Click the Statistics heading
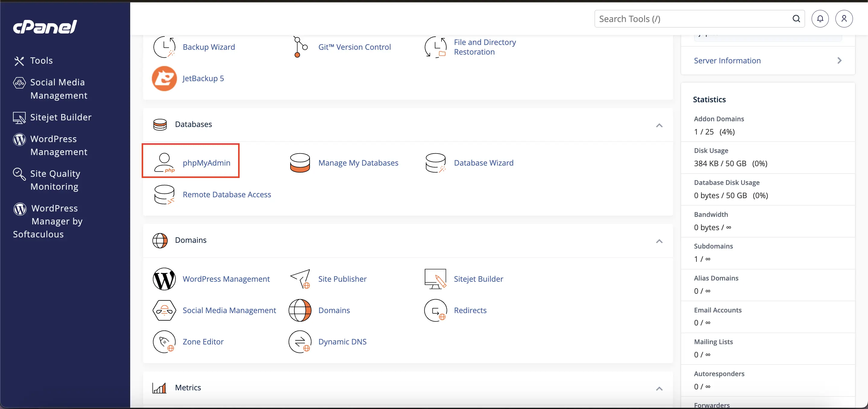Screen dimensions: 868x409 click(709, 100)
